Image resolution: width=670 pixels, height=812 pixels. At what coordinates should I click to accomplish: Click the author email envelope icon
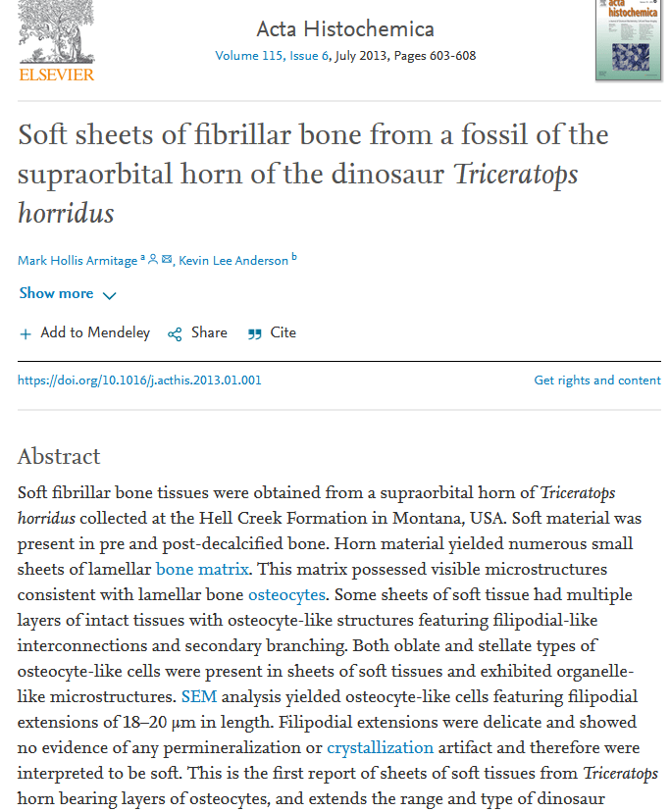click(167, 259)
